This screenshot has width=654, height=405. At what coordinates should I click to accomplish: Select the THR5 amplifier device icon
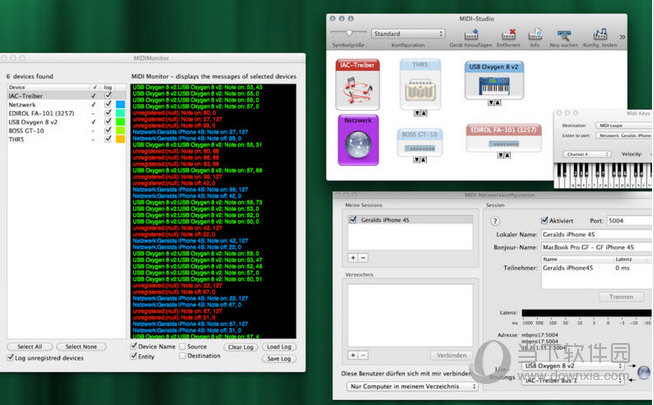pos(420,84)
